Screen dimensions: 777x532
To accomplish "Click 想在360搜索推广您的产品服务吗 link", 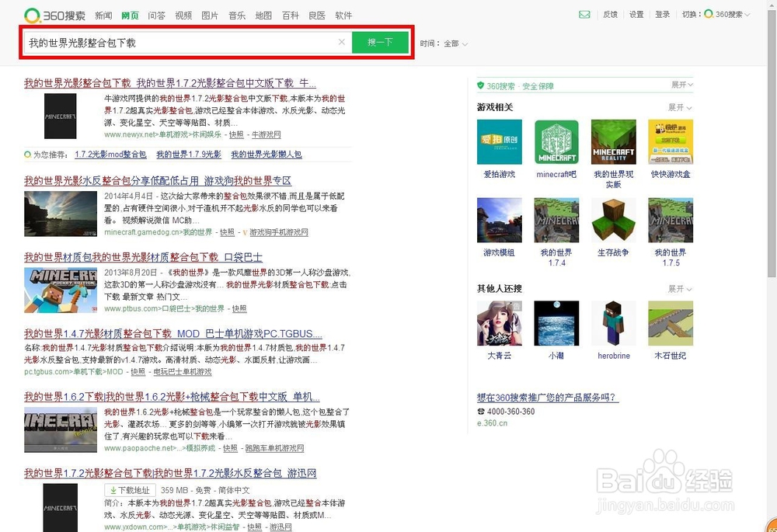I will 548,398.
